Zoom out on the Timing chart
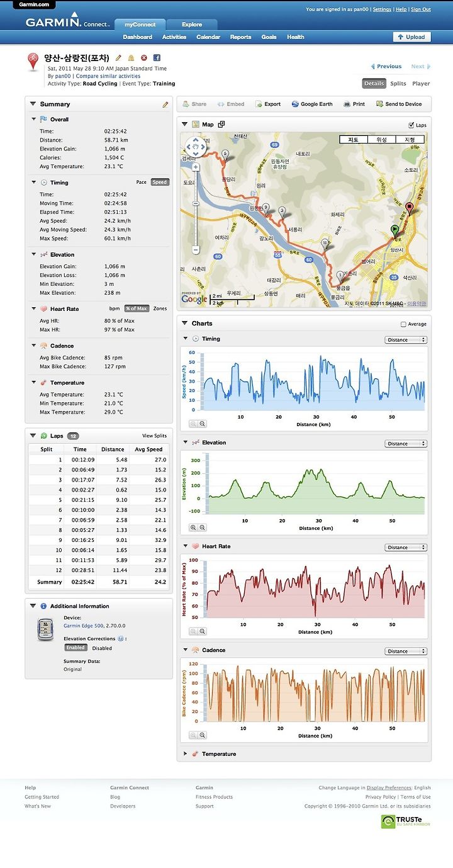Image resolution: width=453 pixels, height=868 pixels. [x=202, y=424]
